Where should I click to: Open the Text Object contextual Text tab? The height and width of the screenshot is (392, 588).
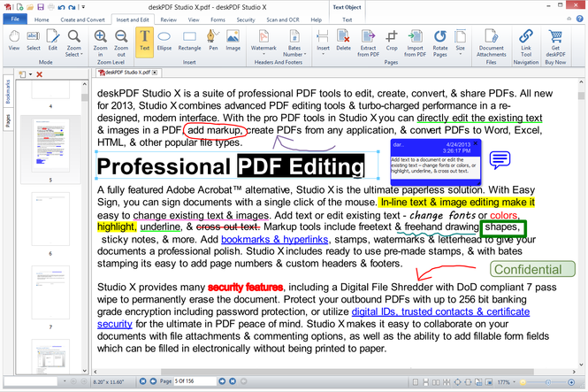[347, 19]
